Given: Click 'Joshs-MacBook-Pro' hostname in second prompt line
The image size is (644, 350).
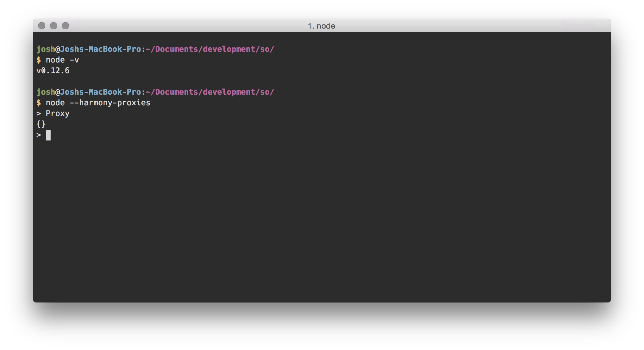Looking at the screenshot, I should 101,92.
